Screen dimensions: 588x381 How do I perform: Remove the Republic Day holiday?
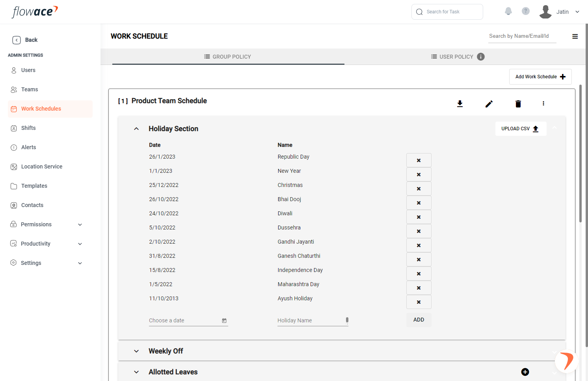click(x=419, y=160)
